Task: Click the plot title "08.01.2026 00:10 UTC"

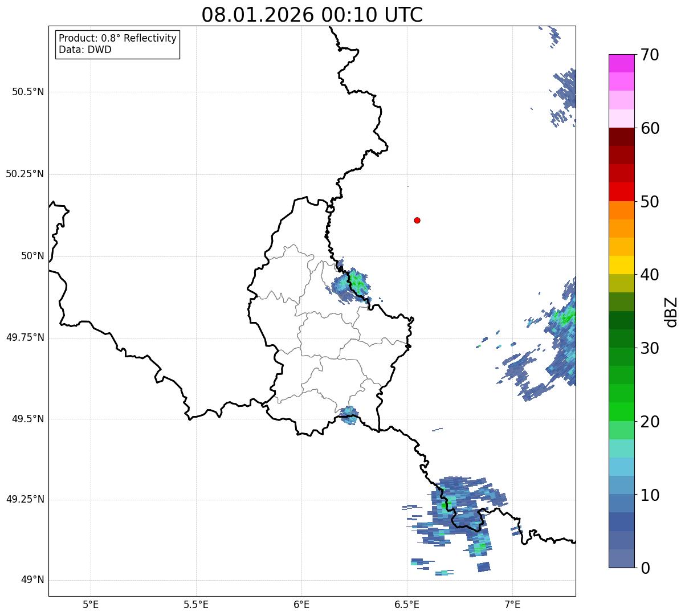Action: pyautogui.click(x=312, y=15)
